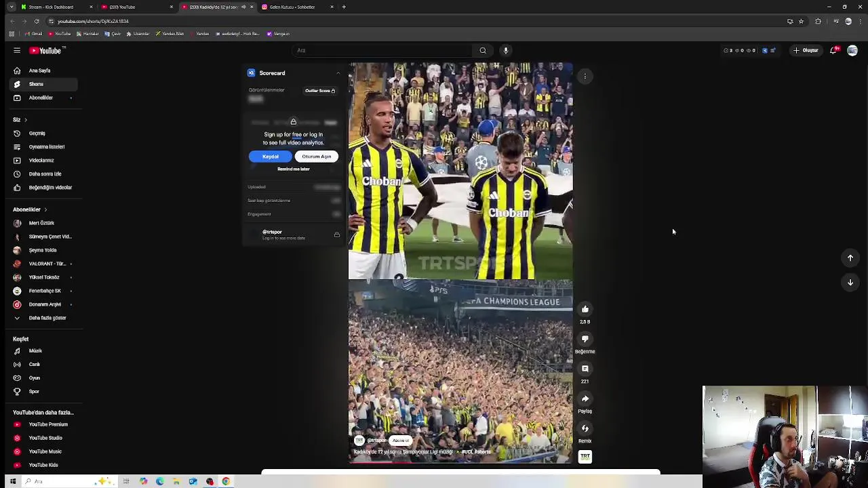This screenshot has height=488, width=868.
Task: Remix this short
Action: click(585, 428)
